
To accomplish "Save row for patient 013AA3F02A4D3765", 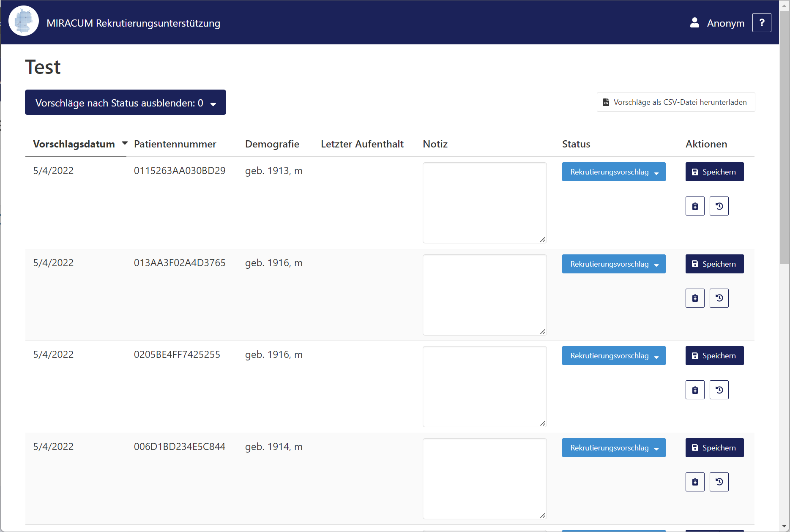I will [x=714, y=264].
